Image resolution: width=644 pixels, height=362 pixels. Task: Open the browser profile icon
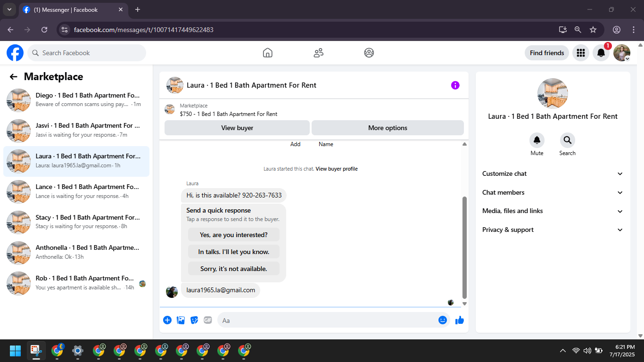617,30
